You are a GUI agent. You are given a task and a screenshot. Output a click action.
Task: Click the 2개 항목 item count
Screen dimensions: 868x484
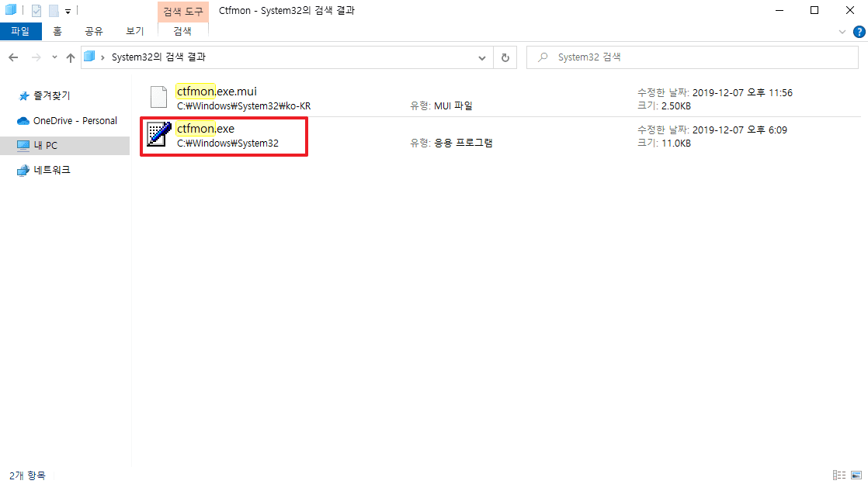(27, 475)
